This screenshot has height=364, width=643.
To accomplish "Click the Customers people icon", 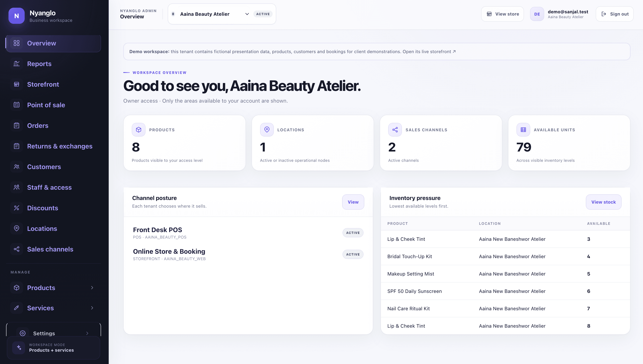I will pos(17,167).
